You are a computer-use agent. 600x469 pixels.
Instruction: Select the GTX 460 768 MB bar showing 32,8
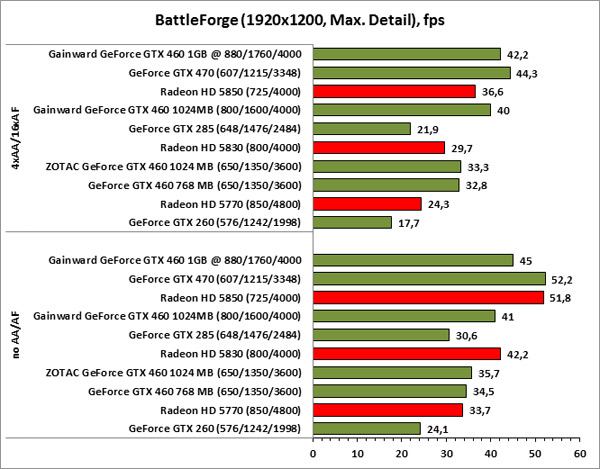tap(386, 185)
